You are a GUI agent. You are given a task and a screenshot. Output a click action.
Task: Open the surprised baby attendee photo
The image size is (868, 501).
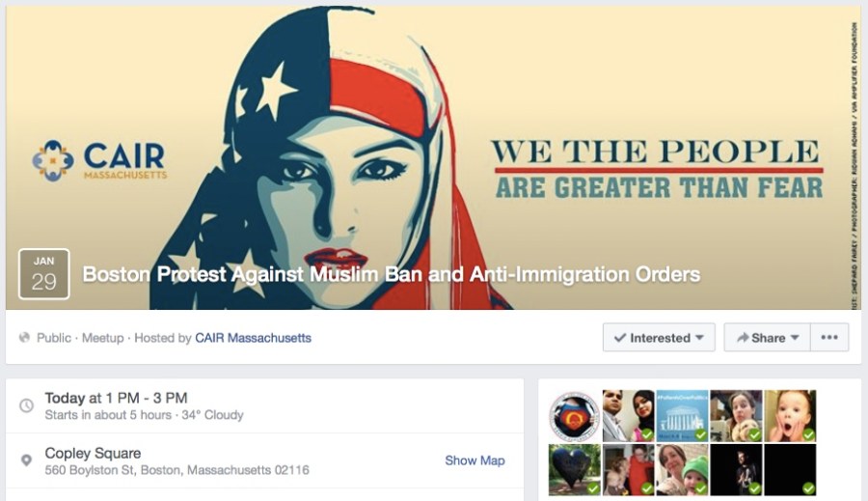790,416
